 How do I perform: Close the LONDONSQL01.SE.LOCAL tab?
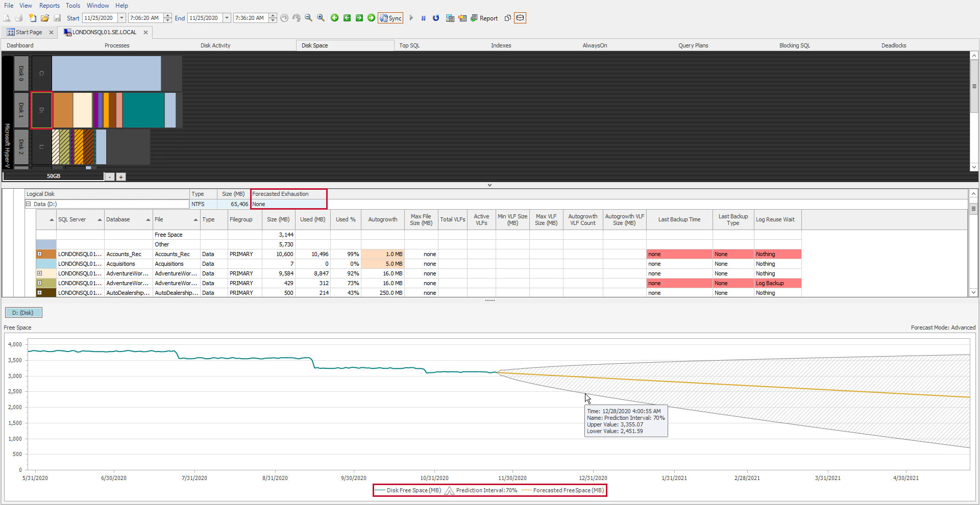click(x=145, y=32)
